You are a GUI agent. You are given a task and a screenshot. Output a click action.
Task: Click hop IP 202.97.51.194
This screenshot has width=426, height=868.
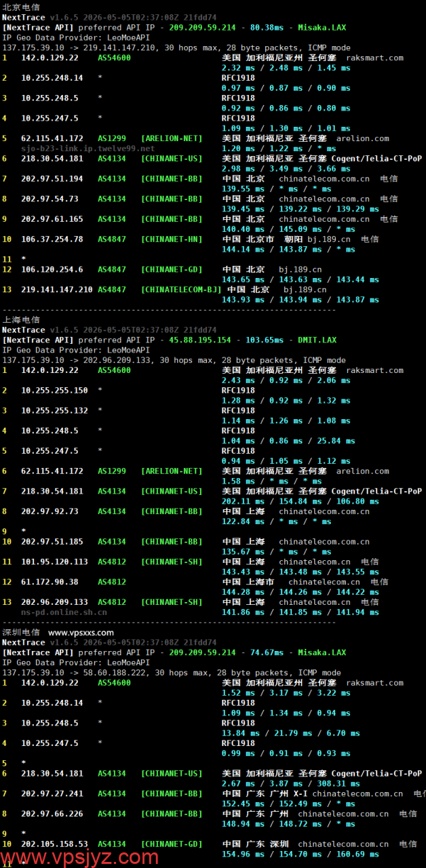coord(52,178)
